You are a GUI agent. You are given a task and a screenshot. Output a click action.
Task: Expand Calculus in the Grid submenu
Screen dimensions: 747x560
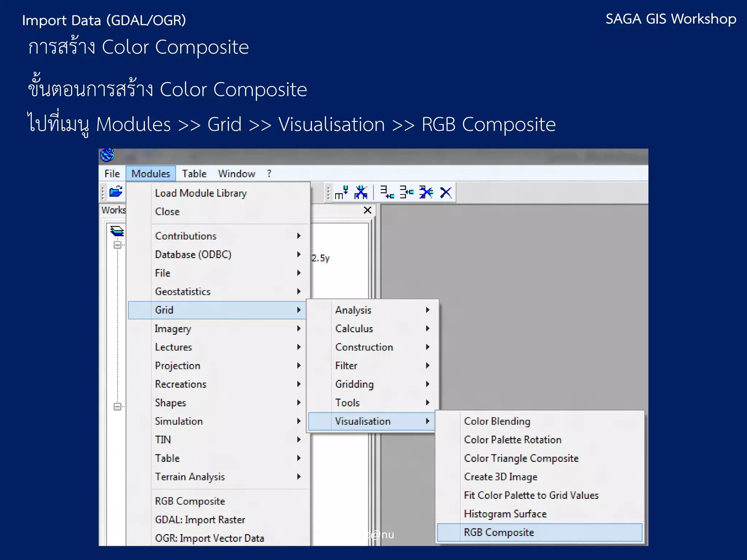point(372,328)
